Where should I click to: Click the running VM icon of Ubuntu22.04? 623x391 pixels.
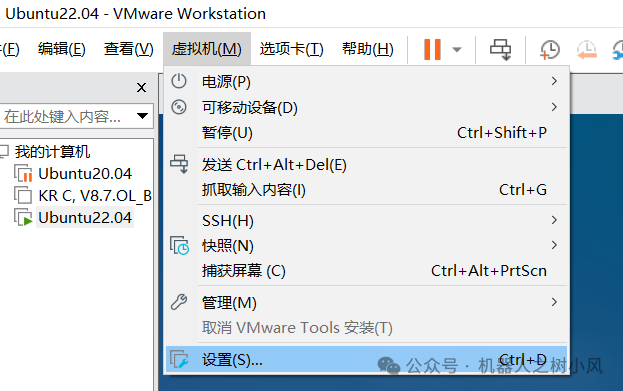(x=23, y=217)
